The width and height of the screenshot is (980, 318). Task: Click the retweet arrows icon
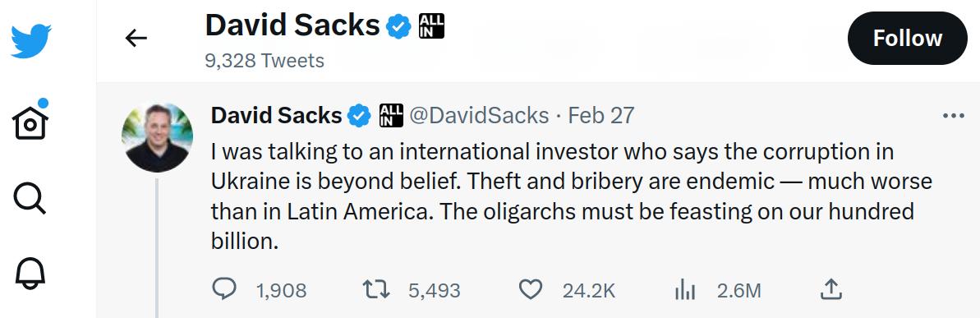377,289
